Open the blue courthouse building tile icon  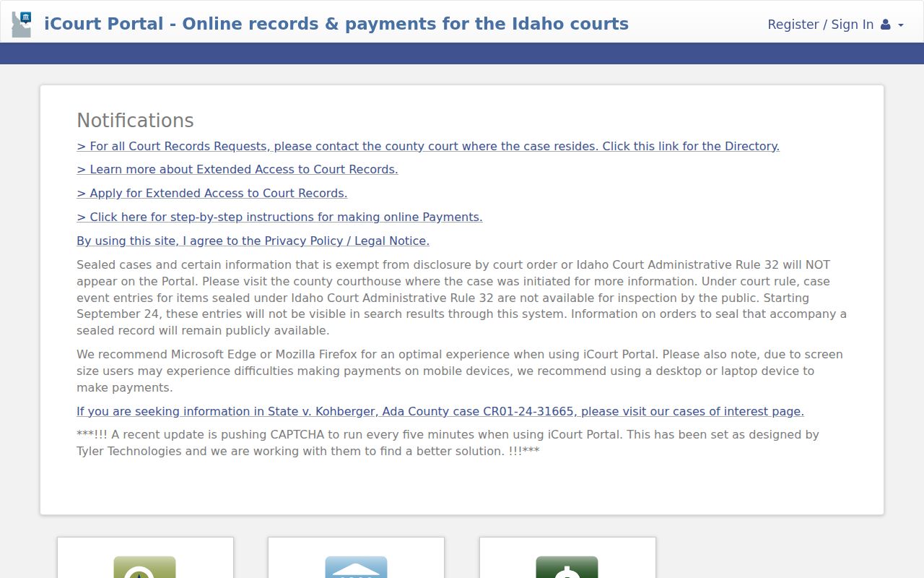[356, 567]
